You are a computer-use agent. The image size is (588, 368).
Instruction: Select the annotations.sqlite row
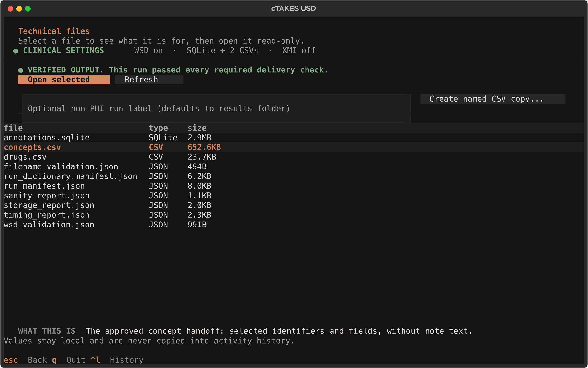[294, 138]
